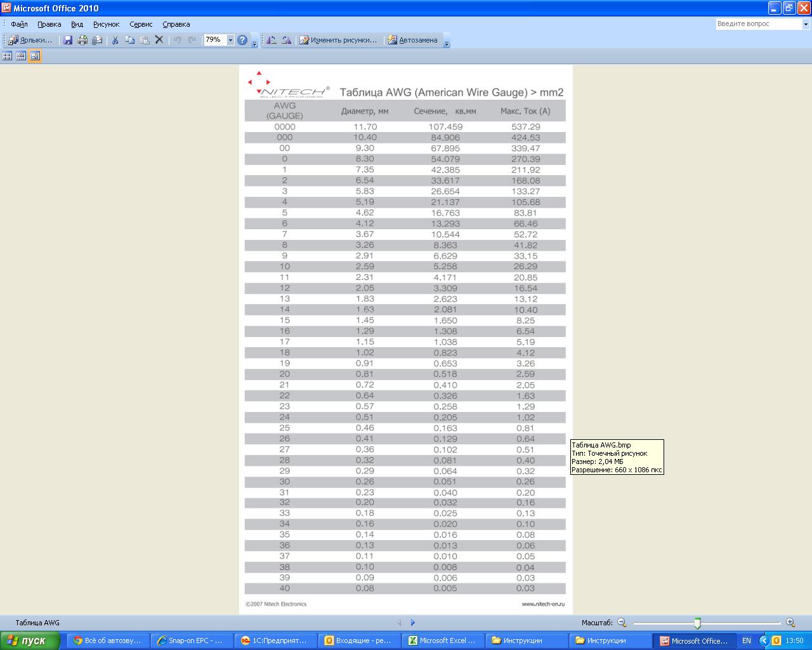Open the Файл menu
Viewport: 812px width, 650px height.
pos(19,24)
